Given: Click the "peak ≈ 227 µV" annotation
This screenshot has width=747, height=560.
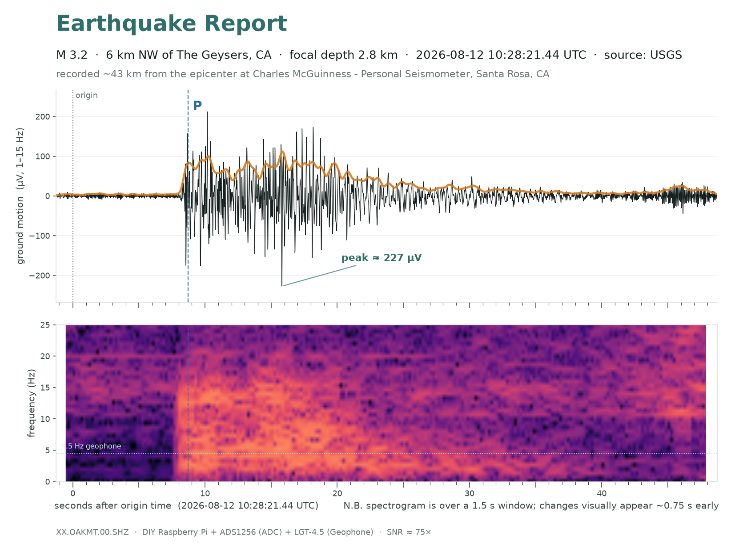Looking at the screenshot, I should pos(382,258).
